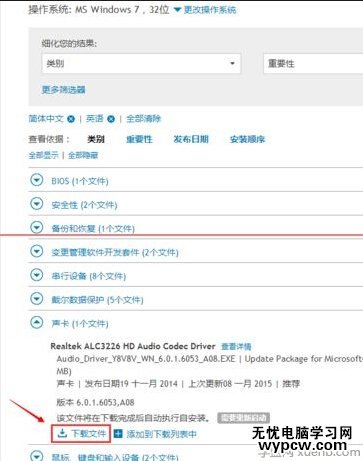
Task: Remove the 简体中文 language filter
Action: click(71, 119)
